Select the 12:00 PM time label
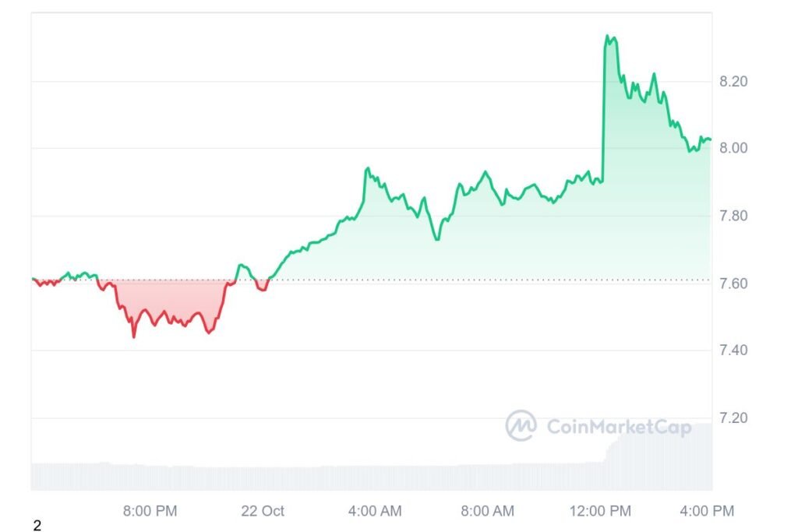The height and width of the screenshot is (532, 798). 601,511
